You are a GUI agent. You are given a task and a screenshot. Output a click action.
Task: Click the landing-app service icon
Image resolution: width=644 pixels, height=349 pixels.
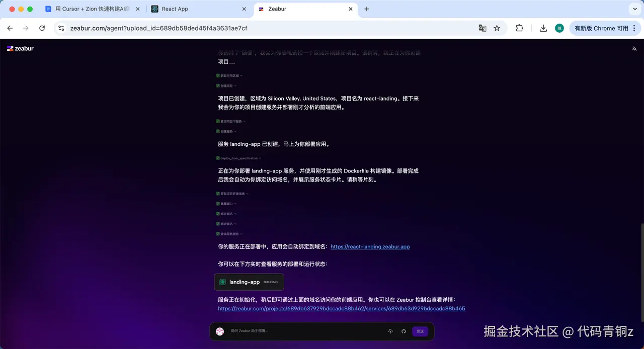(222, 282)
